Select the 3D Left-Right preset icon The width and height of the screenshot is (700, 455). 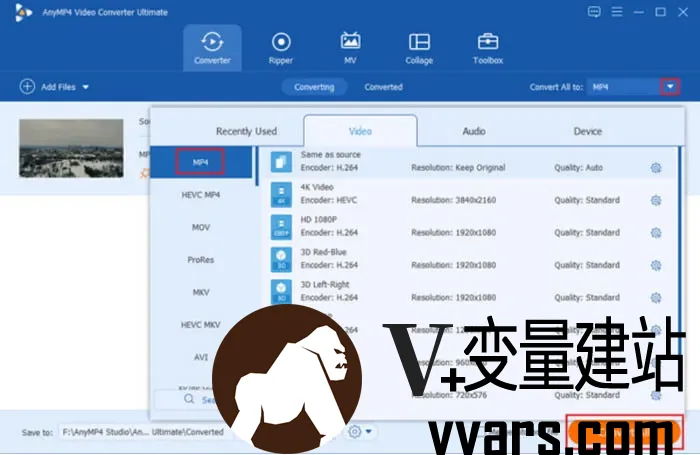tap(281, 292)
